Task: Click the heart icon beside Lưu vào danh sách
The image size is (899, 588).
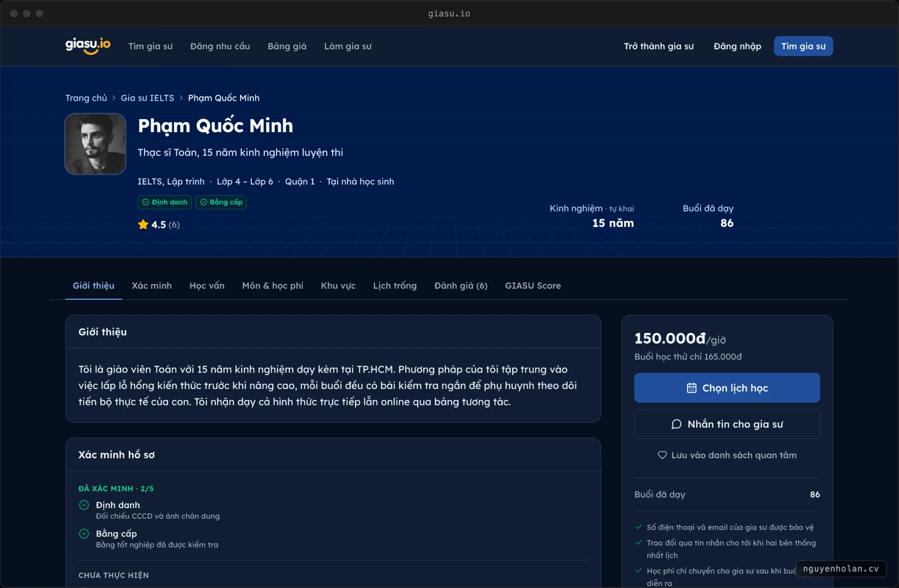Action: (662, 455)
